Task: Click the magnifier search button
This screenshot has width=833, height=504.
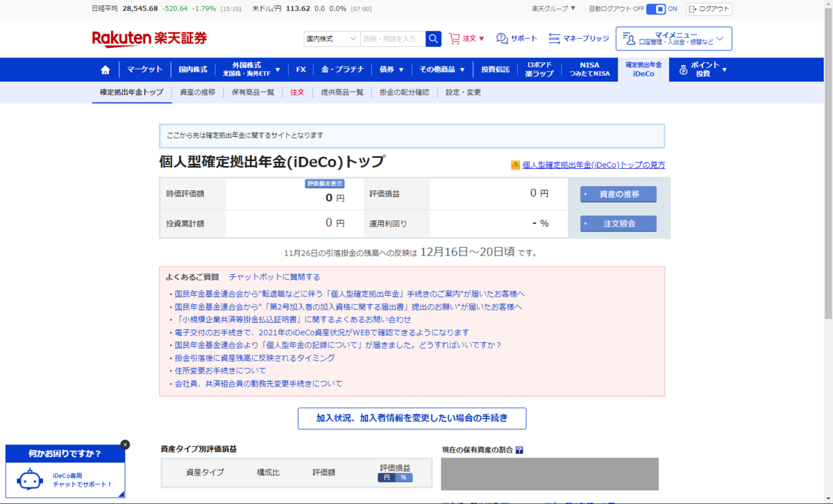Action: click(x=433, y=39)
